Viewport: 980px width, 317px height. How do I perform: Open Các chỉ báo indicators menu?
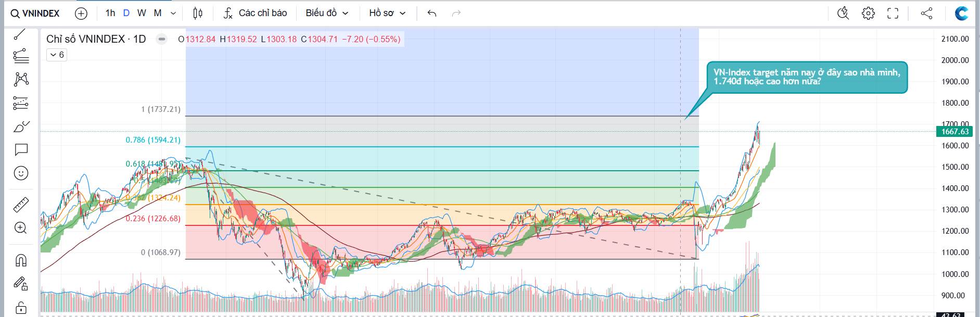click(255, 13)
